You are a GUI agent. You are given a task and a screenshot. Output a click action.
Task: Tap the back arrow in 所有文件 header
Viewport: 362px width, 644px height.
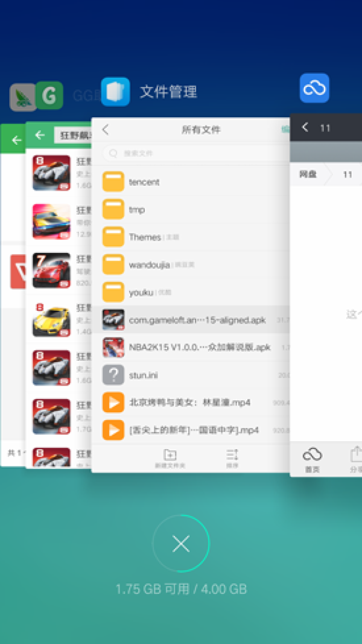106,129
